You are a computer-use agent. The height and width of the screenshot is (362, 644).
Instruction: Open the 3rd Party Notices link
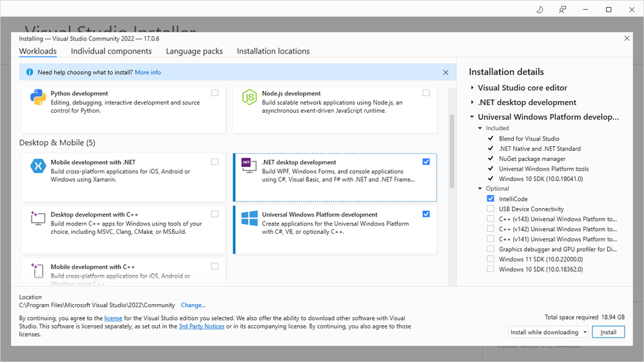pyautogui.click(x=202, y=327)
